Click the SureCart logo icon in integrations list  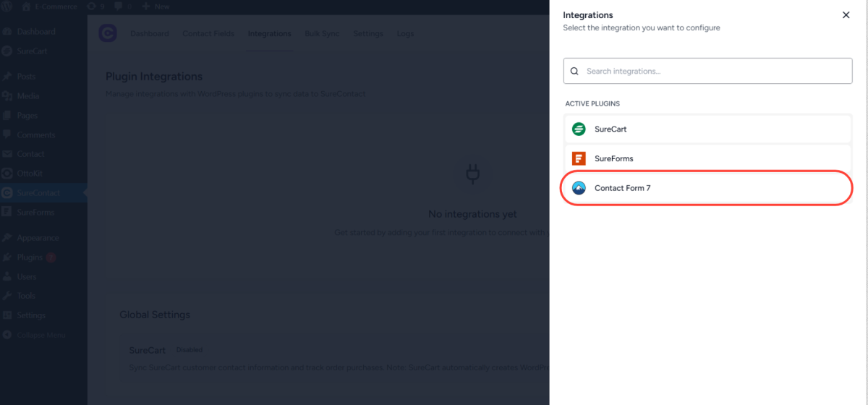(579, 129)
